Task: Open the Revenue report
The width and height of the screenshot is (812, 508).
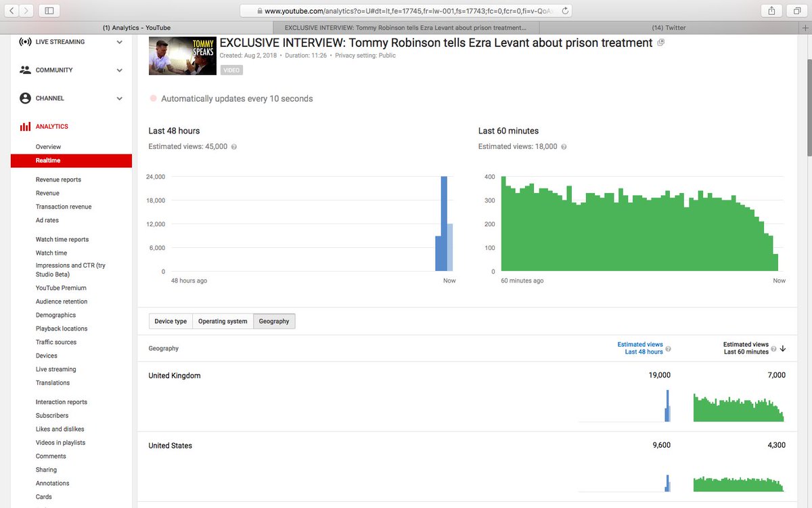Action: point(47,193)
